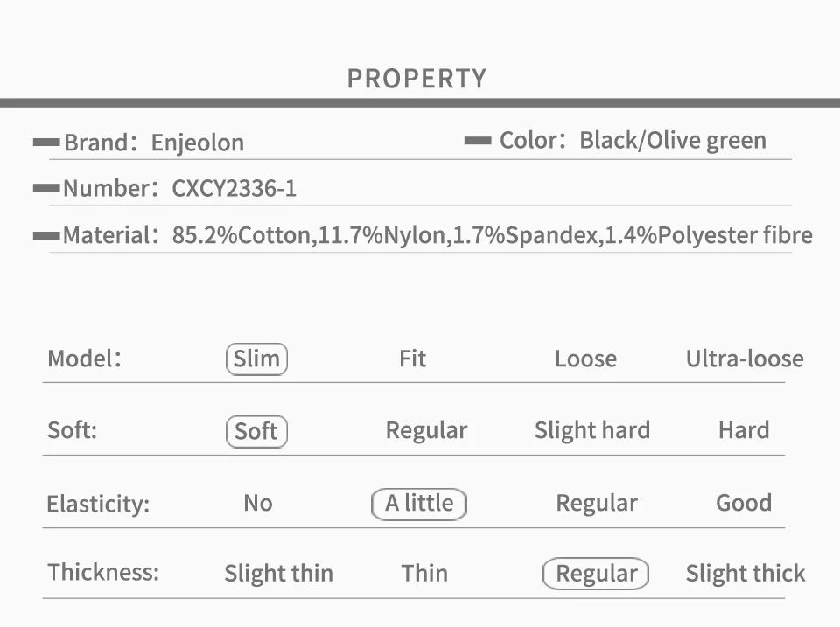Choose Slight thin thickness
The image size is (840, 627).
click(278, 574)
